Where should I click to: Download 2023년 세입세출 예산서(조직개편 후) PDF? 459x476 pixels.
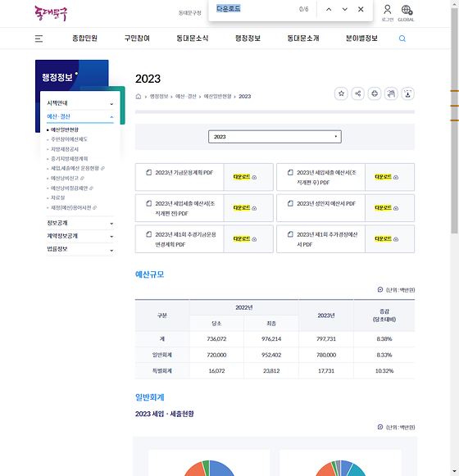386,177
